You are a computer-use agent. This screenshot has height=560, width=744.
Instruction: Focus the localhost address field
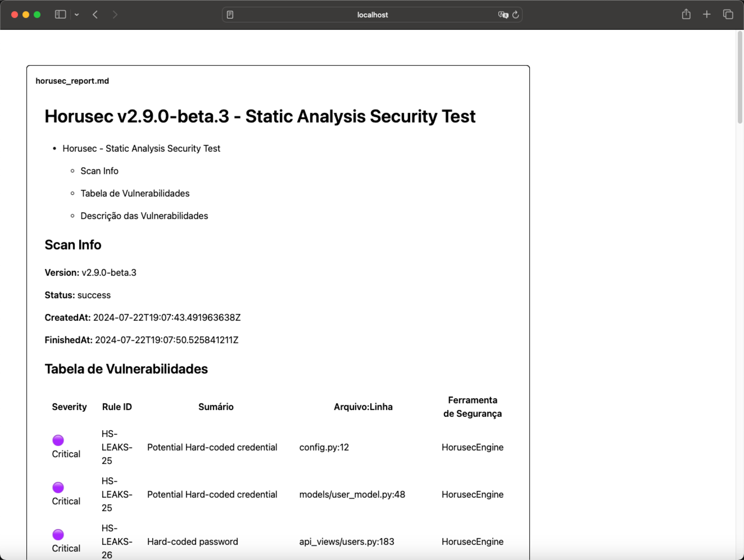(372, 14)
